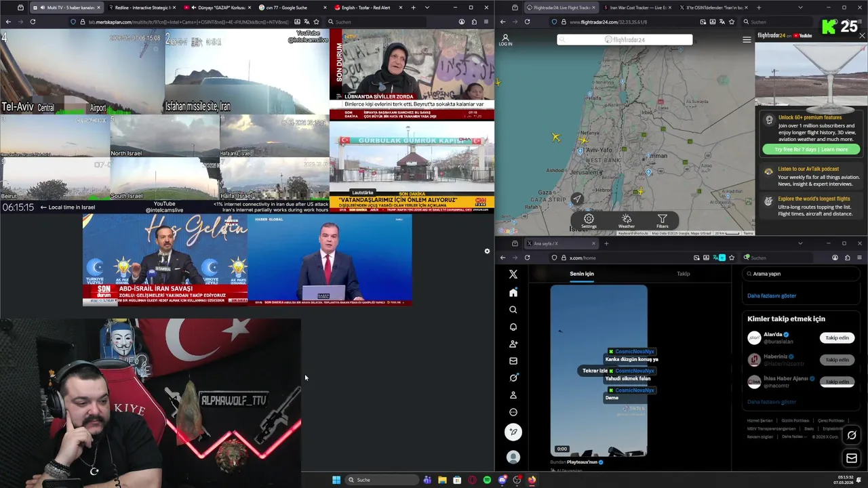This screenshot has height=488, width=868.
Task: Open tab list dropdown in x.com window
Action: point(800,243)
